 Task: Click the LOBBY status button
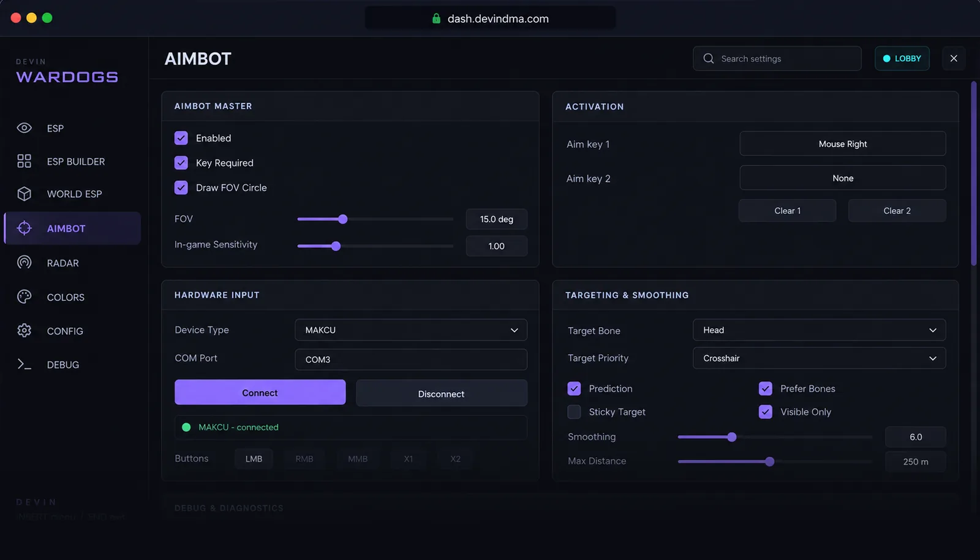pyautogui.click(x=902, y=58)
